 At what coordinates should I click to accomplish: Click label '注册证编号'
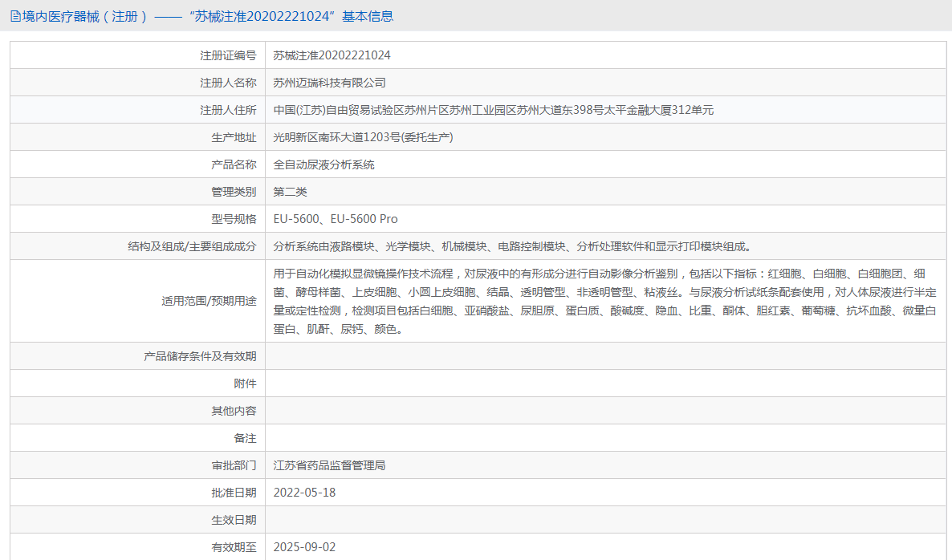pos(228,55)
